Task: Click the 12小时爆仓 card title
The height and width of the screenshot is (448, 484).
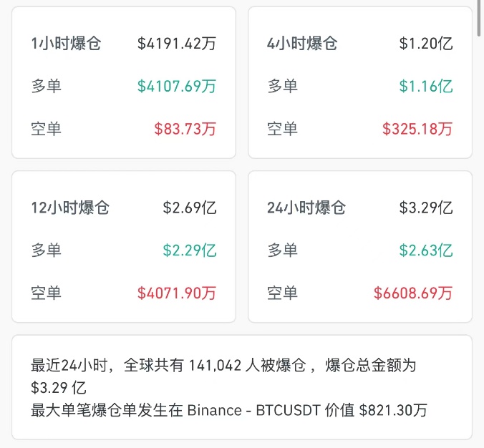Action: coord(70,208)
